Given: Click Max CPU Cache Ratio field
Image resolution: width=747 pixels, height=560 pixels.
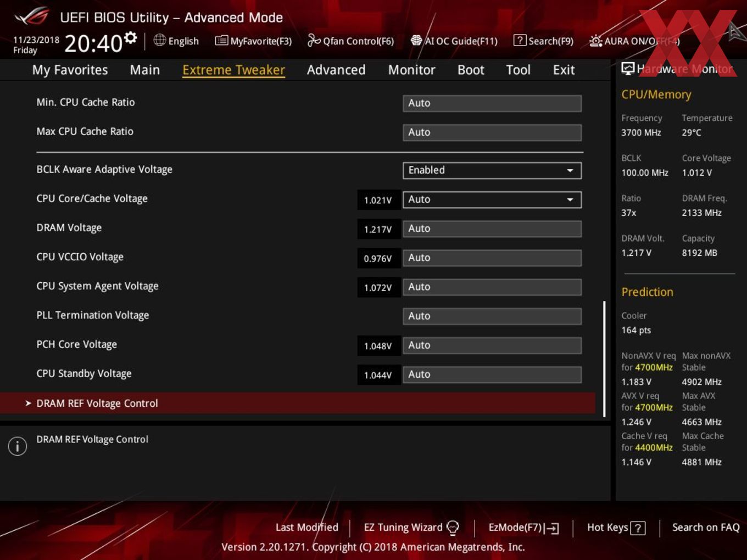Looking at the screenshot, I should click(492, 132).
